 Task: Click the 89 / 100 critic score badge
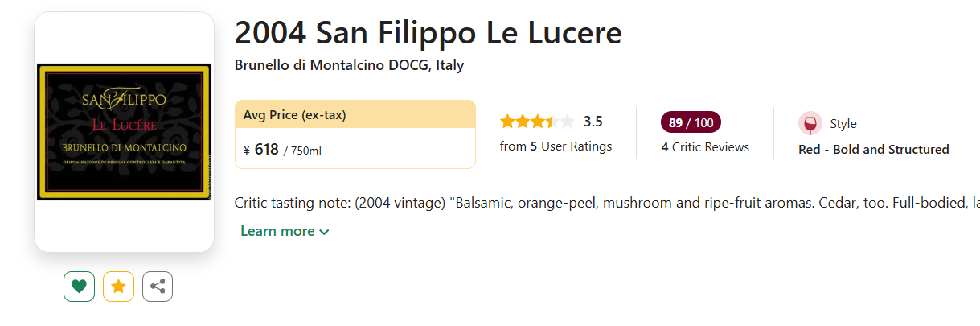point(691,122)
